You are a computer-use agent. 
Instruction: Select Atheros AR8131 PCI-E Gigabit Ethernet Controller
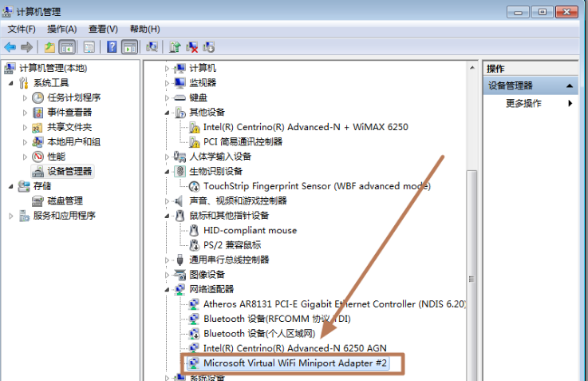[334, 304]
